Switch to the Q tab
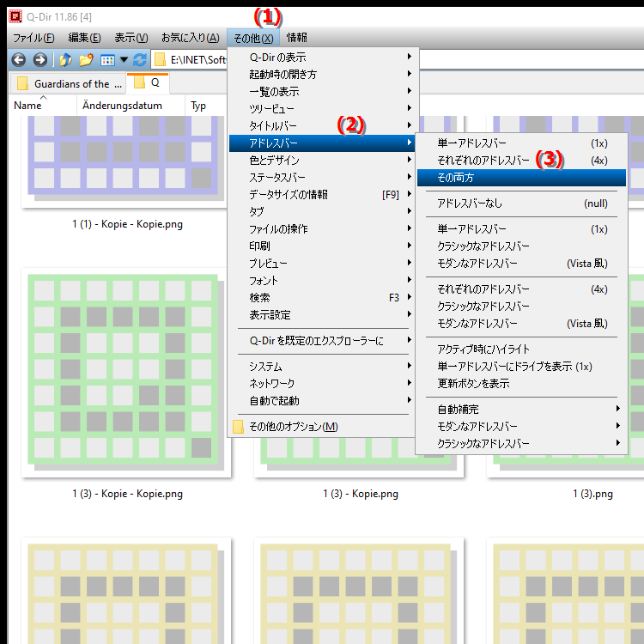 click(x=148, y=83)
